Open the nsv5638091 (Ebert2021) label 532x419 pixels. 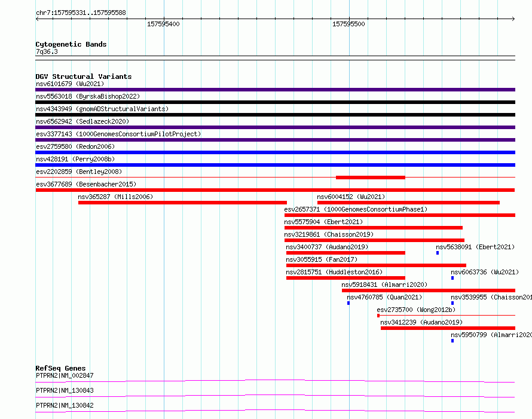pos(475,247)
